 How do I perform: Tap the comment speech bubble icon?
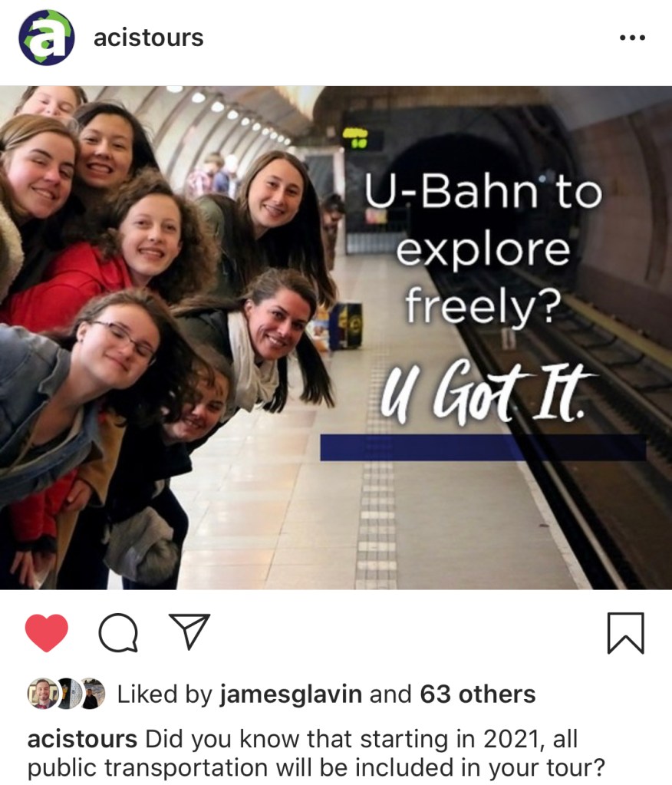click(x=119, y=633)
